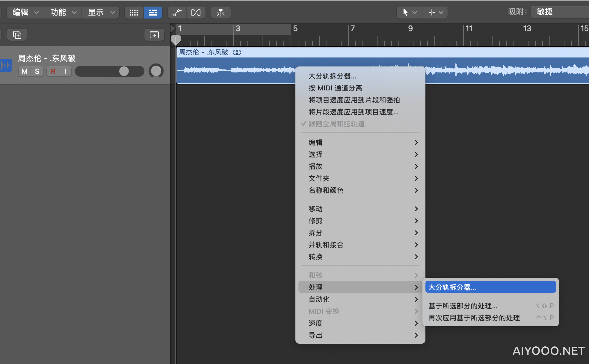The image size is (589, 364).
Task: Click bar 13 on the ruler
Action: point(527,29)
